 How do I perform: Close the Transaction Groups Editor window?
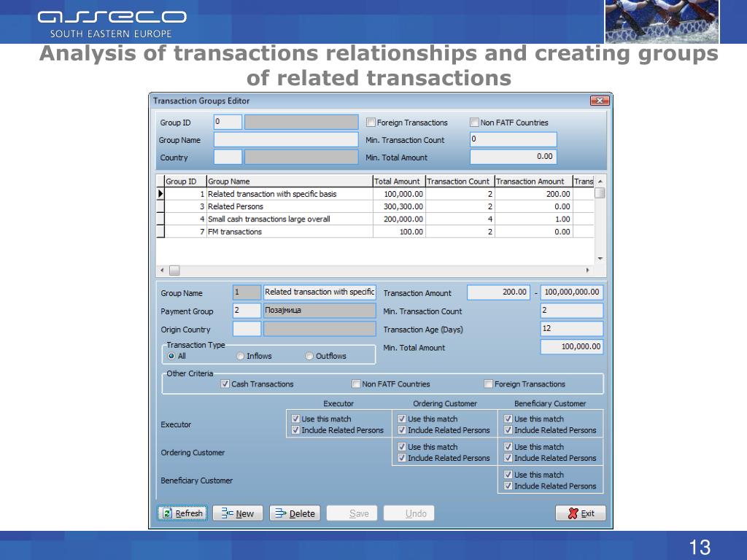pyautogui.click(x=600, y=101)
